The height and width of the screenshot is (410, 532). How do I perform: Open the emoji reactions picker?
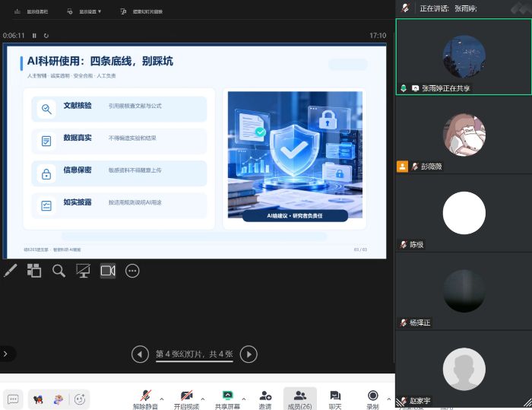point(80,399)
